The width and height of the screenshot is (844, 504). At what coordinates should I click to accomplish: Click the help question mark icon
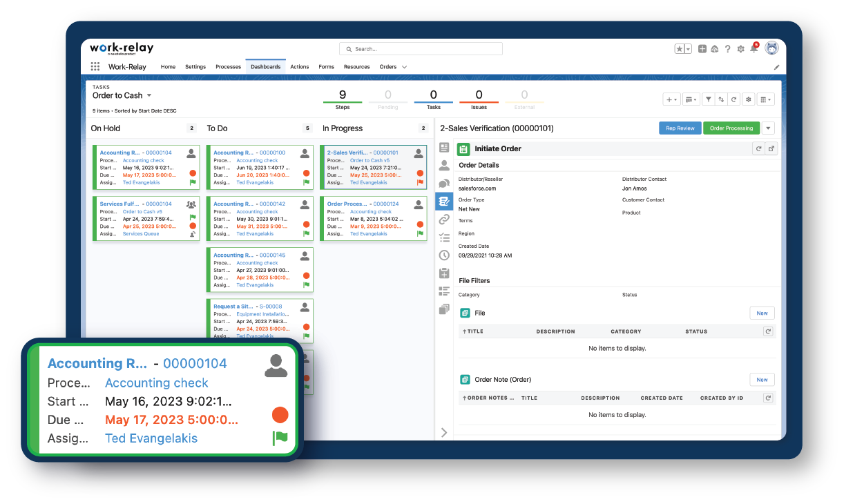coord(727,49)
